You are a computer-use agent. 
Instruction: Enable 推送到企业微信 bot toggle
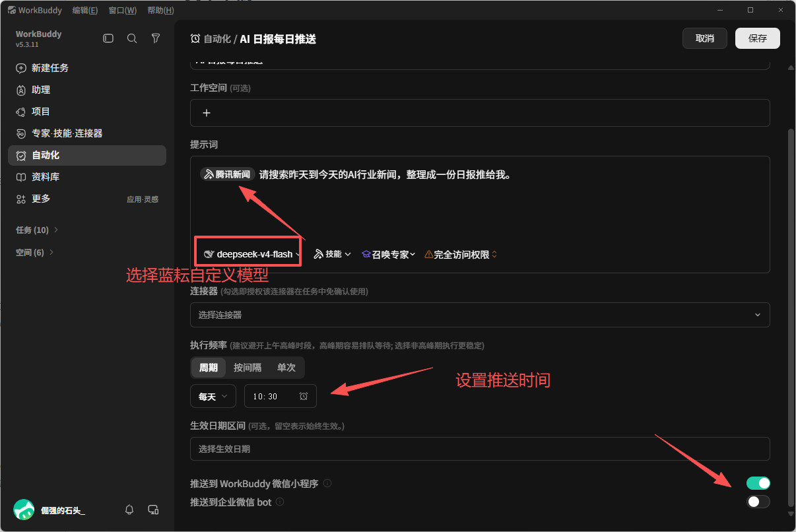tap(758, 502)
